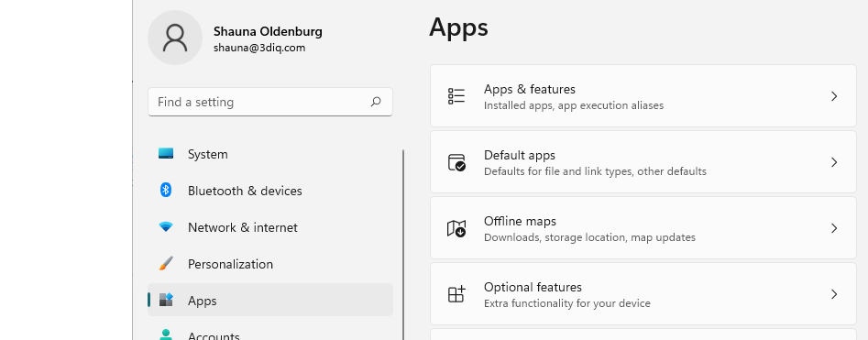Open Optional features page

coord(643,293)
